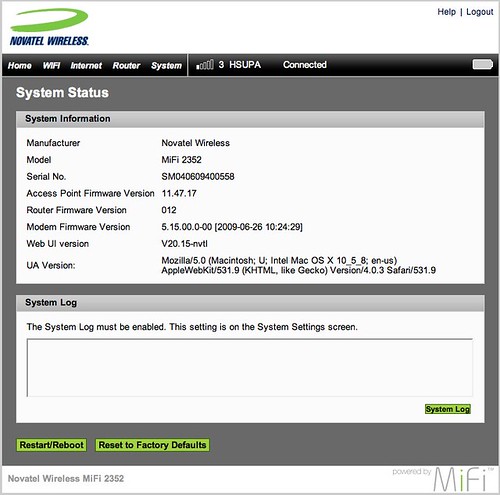500x495 pixels.
Task: Click the green System Log button
Action: (448, 409)
